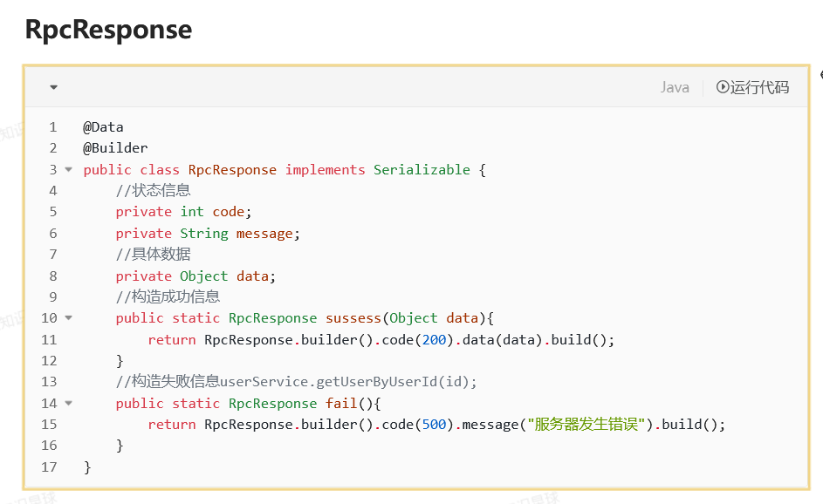The image size is (823, 504).
Task: Fold the RpcResponse class at line 3
Action: [68, 170]
